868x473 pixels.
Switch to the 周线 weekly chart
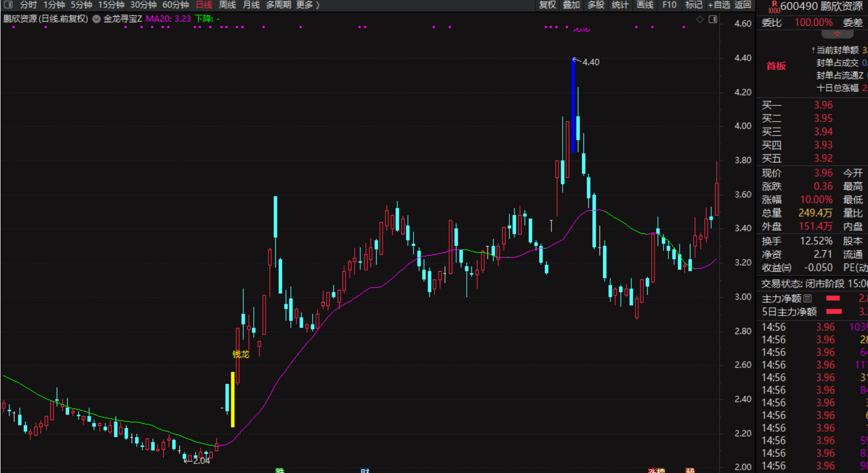pyautogui.click(x=227, y=4)
